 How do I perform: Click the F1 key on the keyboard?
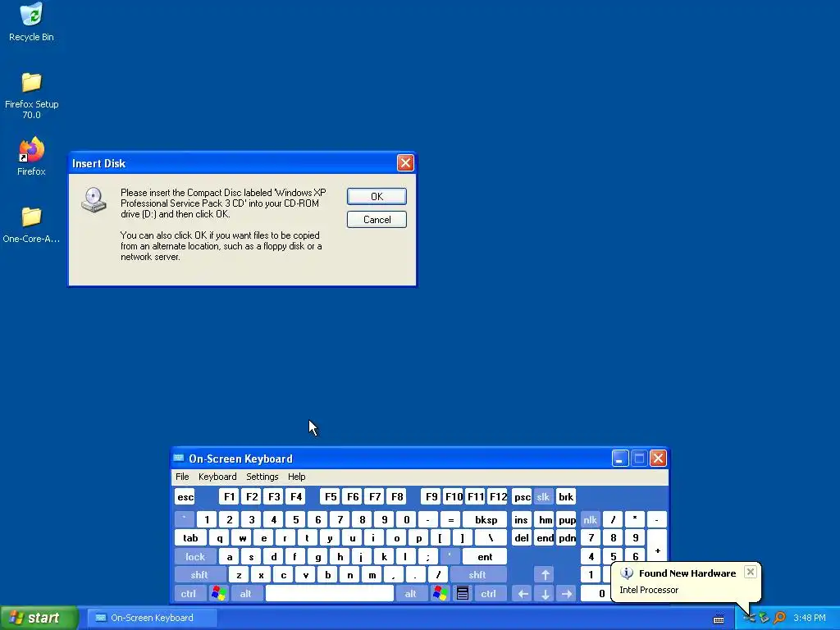(x=230, y=497)
